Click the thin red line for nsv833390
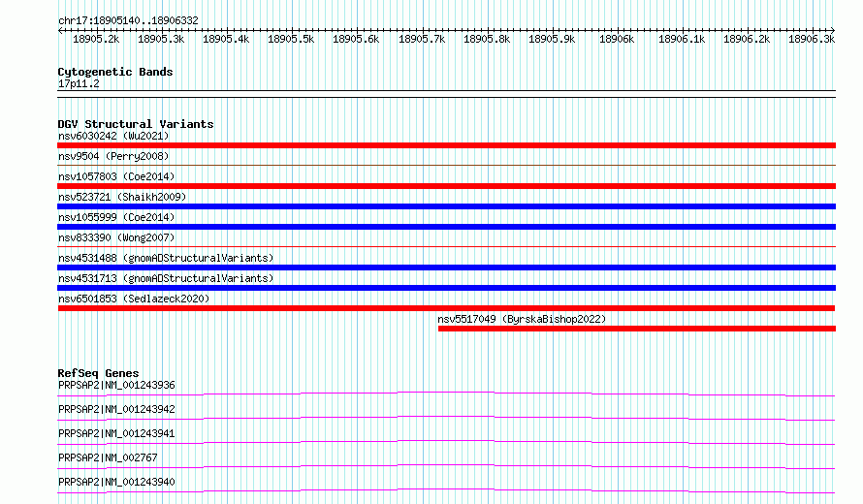Image resolution: width=863 pixels, height=504 pixels. pos(446,246)
